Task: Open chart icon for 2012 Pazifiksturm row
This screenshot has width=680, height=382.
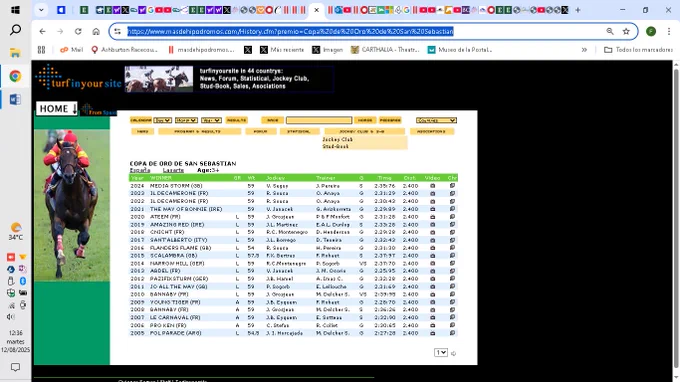Action: 452,279
